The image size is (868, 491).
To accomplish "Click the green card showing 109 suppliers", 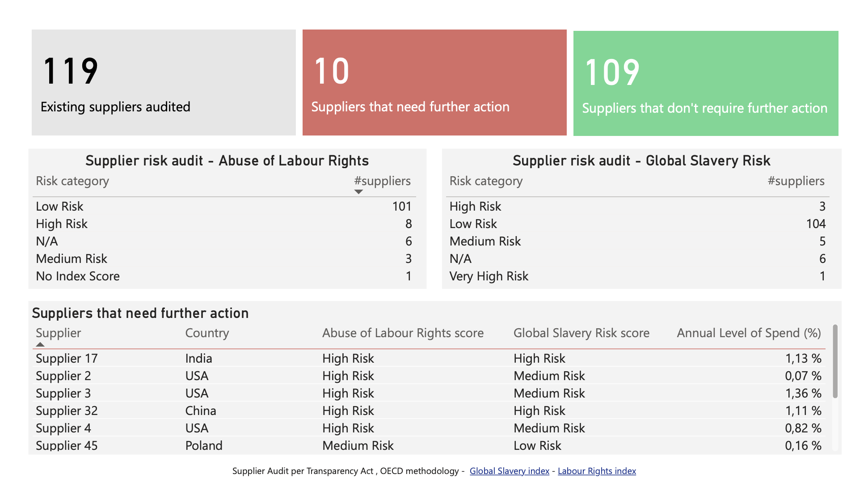I will (x=706, y=84).
